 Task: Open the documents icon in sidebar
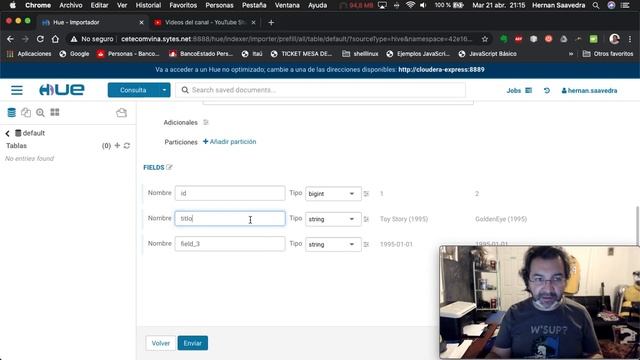tap(26, 113)
